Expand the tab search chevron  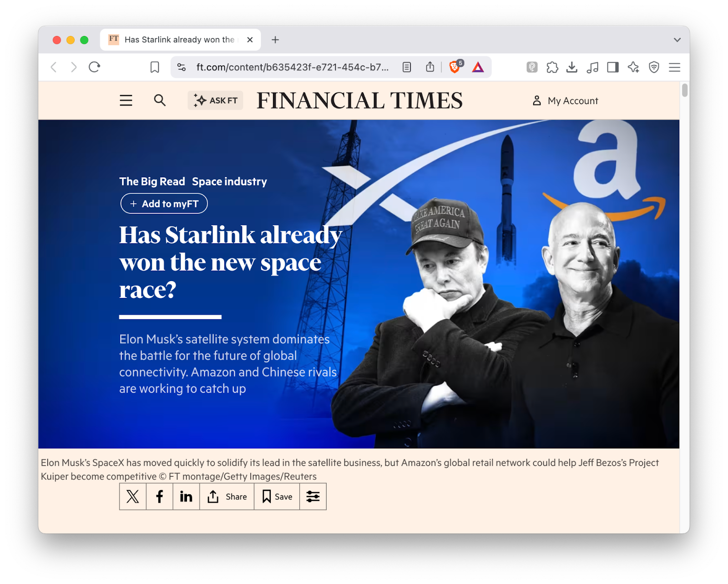[677, 40]
